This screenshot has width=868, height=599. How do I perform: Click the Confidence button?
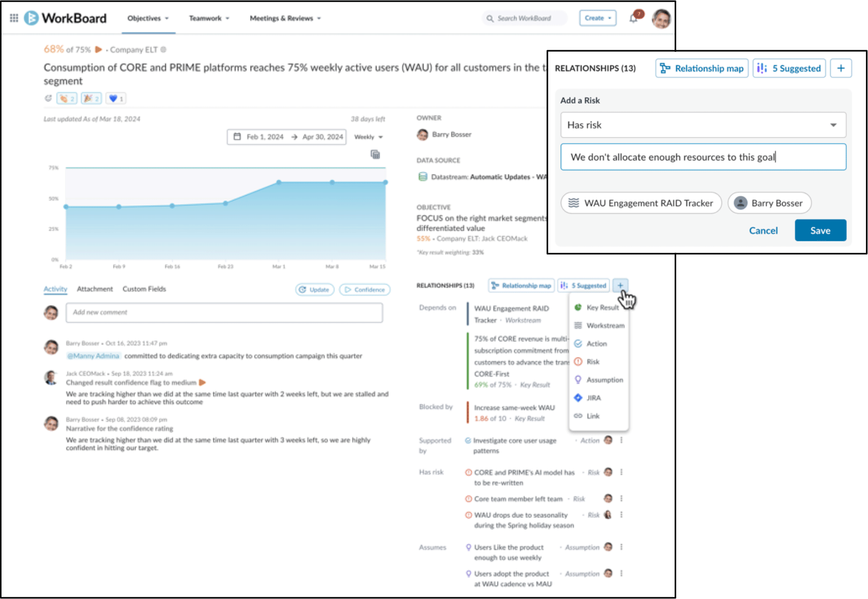365,290
